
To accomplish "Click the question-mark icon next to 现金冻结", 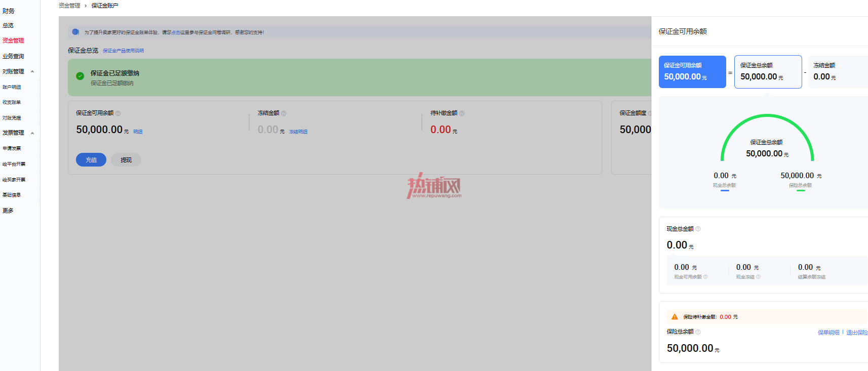I will (x=758, y=277).
